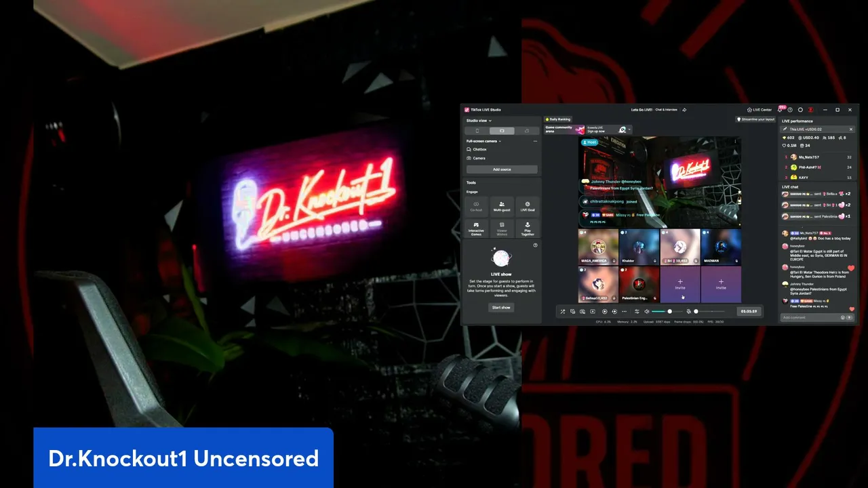Open the Multi-guest tool
This screenshot has height=488, width=868.
tap(502, 205)
